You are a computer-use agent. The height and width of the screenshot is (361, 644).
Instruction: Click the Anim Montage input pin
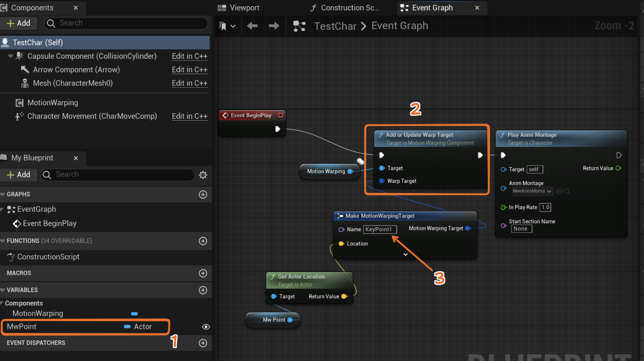click(x=504, y=189)
